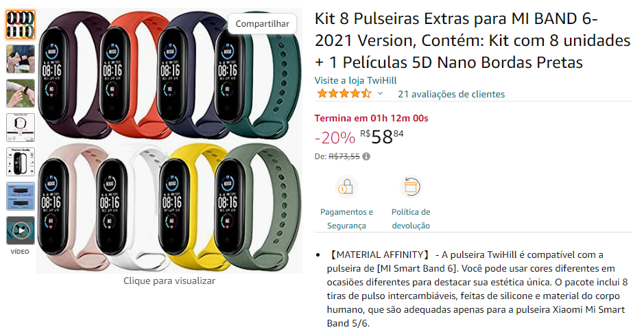Expand the ratings dropdown chevron
The height and width of the screenshot is (332, 644).
[381, 94]
